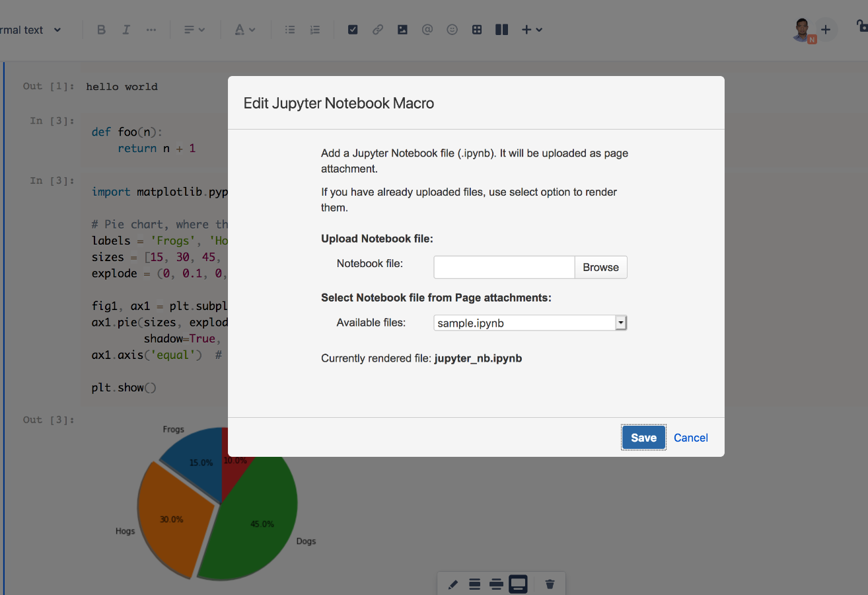Add an image to the document
The height and width of the screenshot is (595, 868).
coord(402,29)
